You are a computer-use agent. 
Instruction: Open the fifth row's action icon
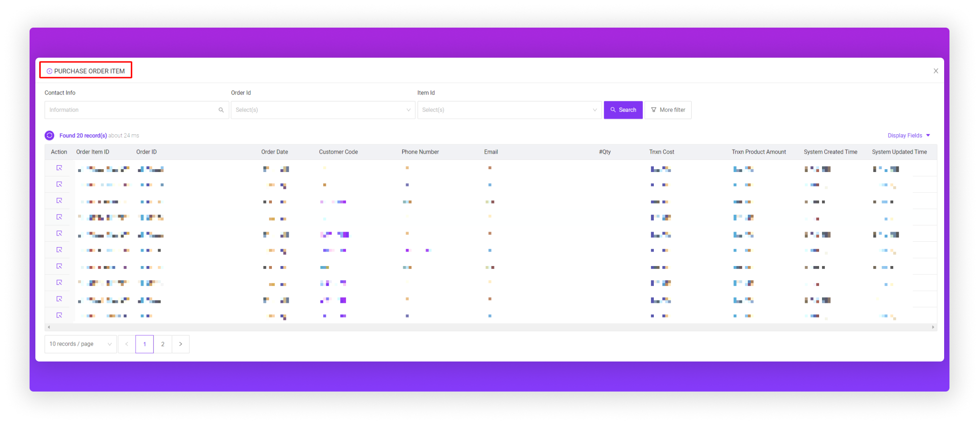click(59, 234)
